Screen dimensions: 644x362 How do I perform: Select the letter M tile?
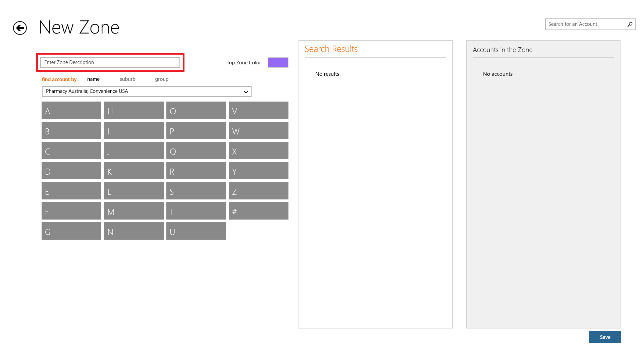133,211
